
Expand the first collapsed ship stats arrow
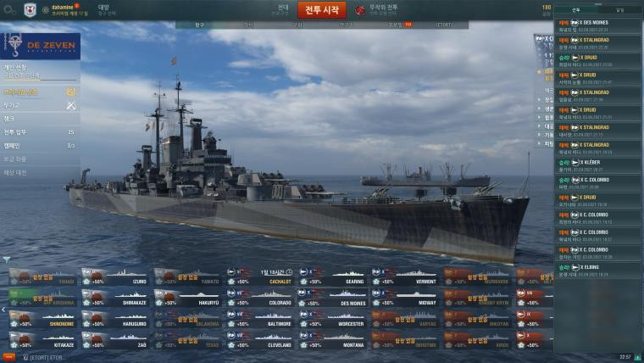[539, 99]
